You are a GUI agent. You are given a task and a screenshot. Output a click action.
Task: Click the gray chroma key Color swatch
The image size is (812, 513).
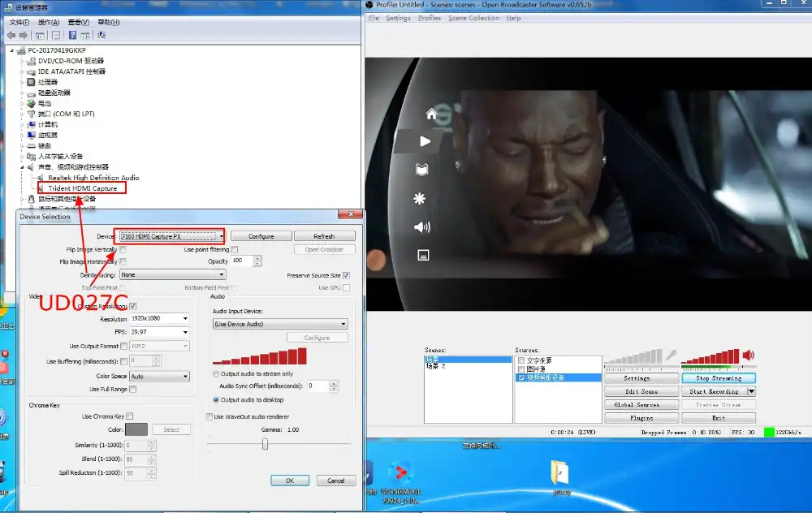(x=136, y=429)
